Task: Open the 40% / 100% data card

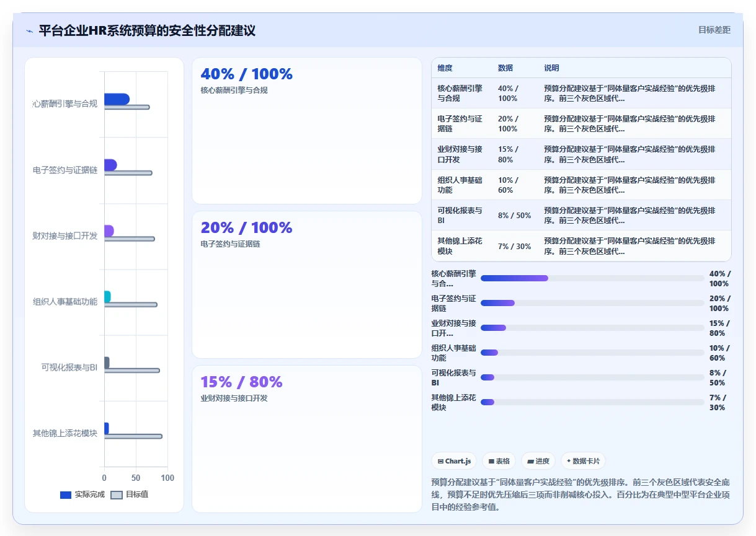Action: click(x=307, y=131)
